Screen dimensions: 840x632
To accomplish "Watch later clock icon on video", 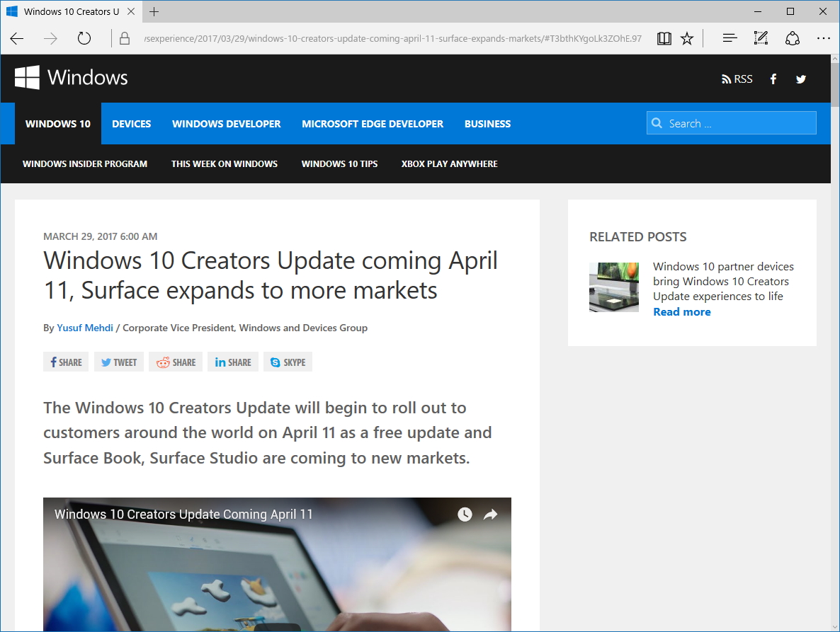I will pyautogui.click(x=465, y=515).
